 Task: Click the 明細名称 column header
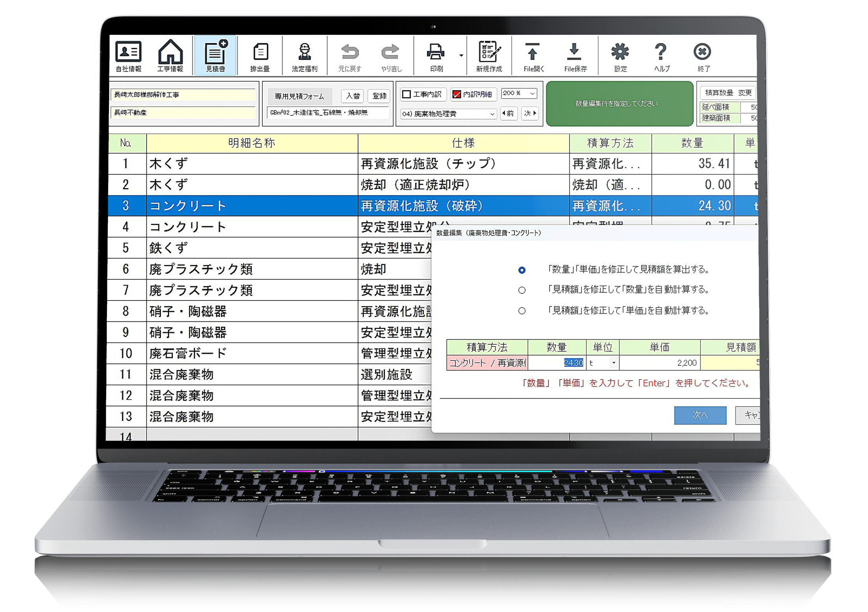[x=252, y=143]
